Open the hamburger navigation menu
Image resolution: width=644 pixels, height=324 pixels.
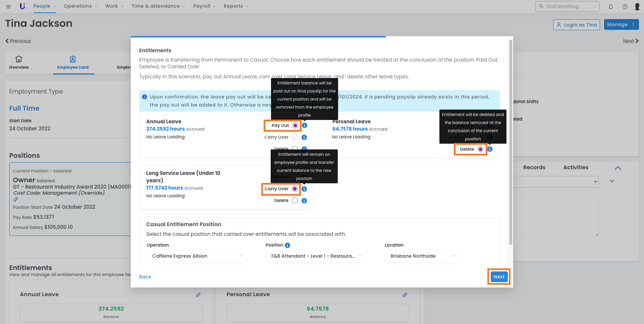coord(8,6)
